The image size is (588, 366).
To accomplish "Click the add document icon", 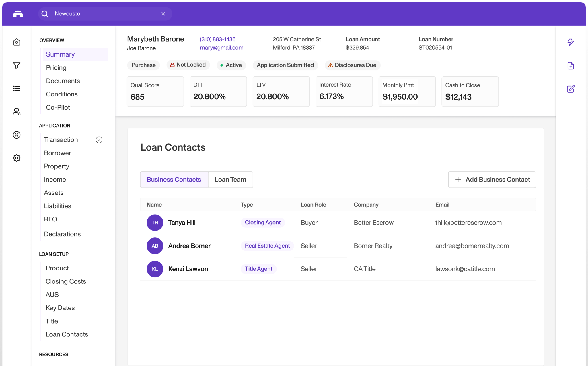I will pos(571,66).
